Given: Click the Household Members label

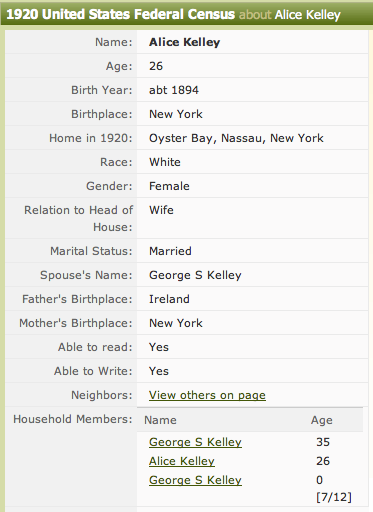Looking at the screenshot, I should (73, 419).
